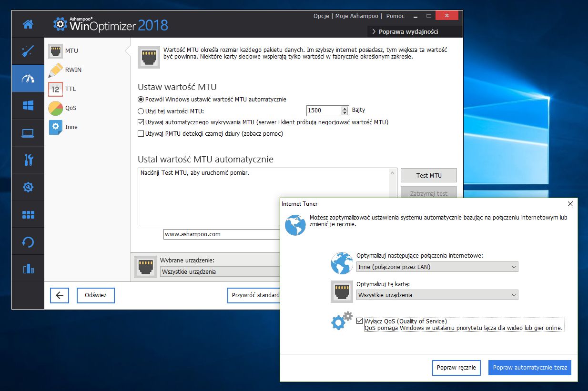Decrease MTU value with down arrow
The image size is (588, 391).
coord(345,113)
